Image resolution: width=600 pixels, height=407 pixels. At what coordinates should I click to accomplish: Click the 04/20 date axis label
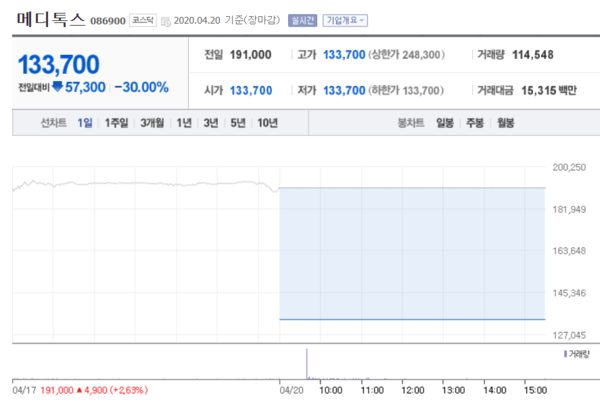pyautogui.click(x=292, y=391)
